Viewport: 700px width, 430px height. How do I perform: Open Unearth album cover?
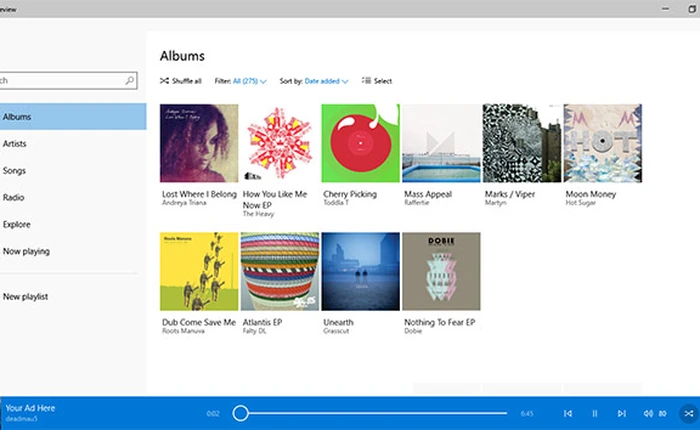pyautogui.click(x=361, y=271)
